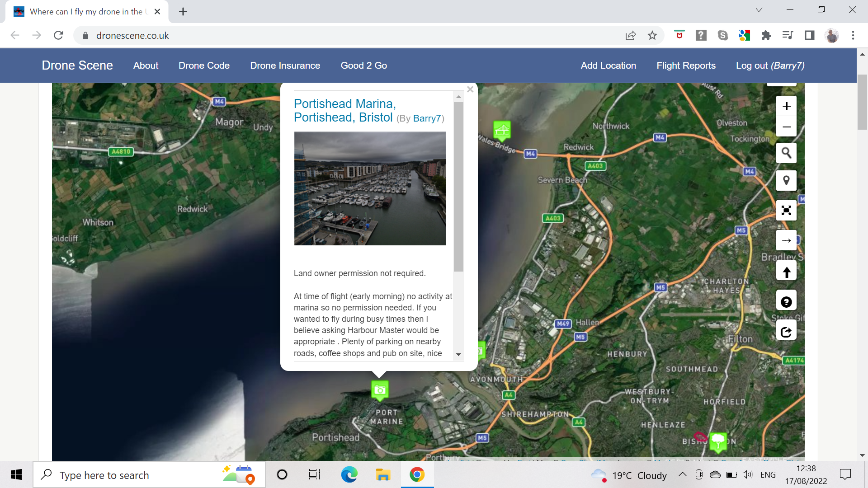Open Windows notification center
The image size is (868, 488).
pyautogui.click(x=845, y=474)
